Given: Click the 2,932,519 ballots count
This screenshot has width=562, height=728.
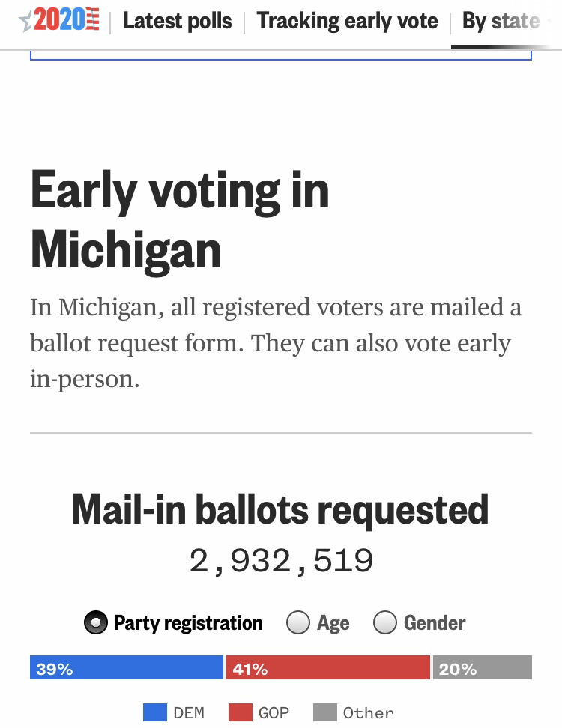Looking at the screenshot, I should click(281, 561).
